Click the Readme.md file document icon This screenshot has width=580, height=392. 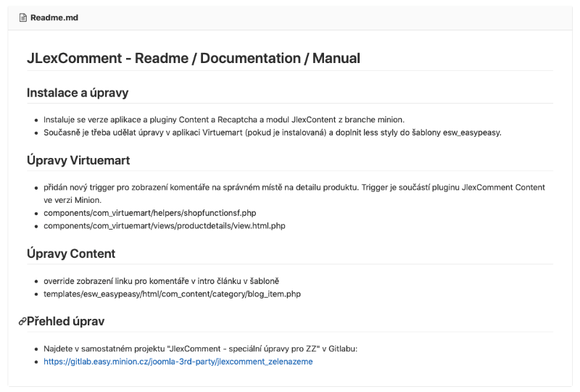coord(23,17)
